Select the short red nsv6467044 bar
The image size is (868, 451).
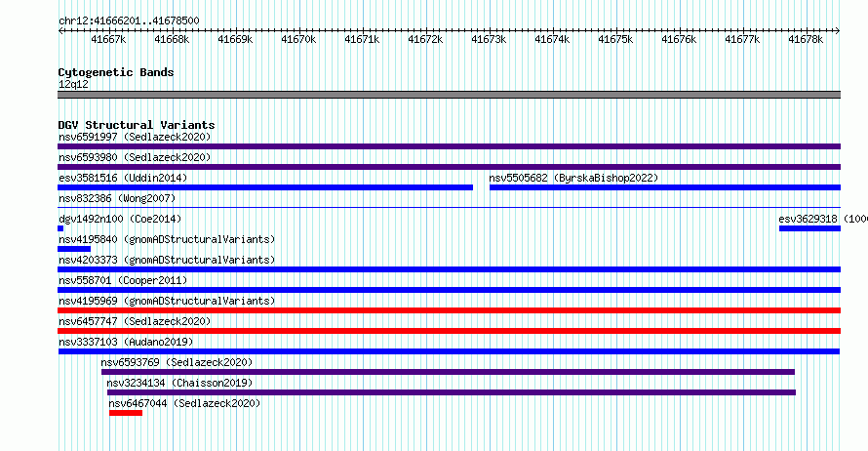click(x=126, y=413)
